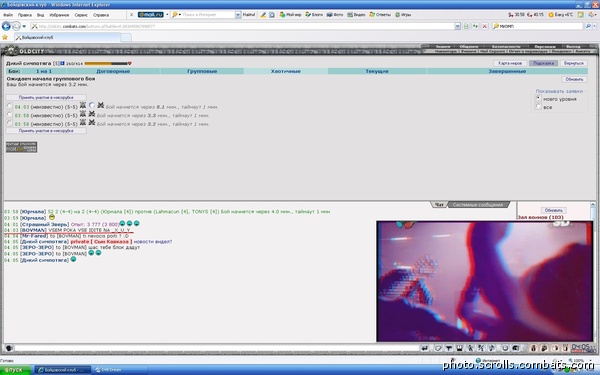Screen dimensions: 600x375
Task: Click the yellow favorites star icon
Action: pyautogui.click(x=5, y=37)
